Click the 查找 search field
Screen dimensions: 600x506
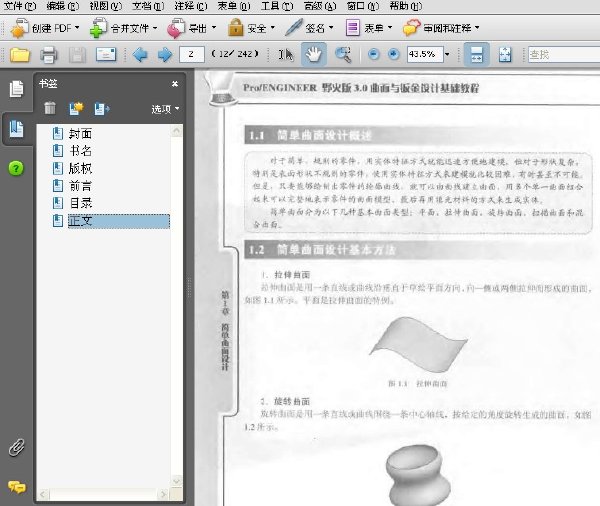click(564, 55)
